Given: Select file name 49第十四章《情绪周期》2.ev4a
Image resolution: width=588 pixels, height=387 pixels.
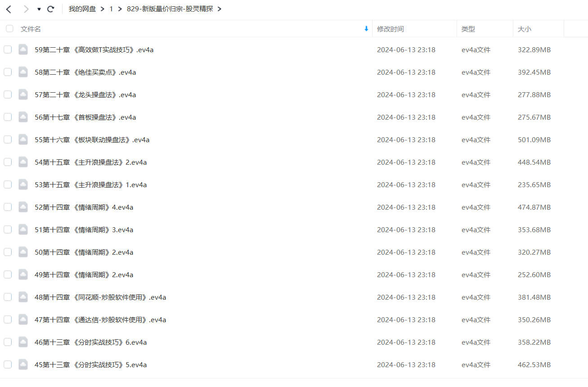Looking at the screenshot, I should click(x=84, y=275).
